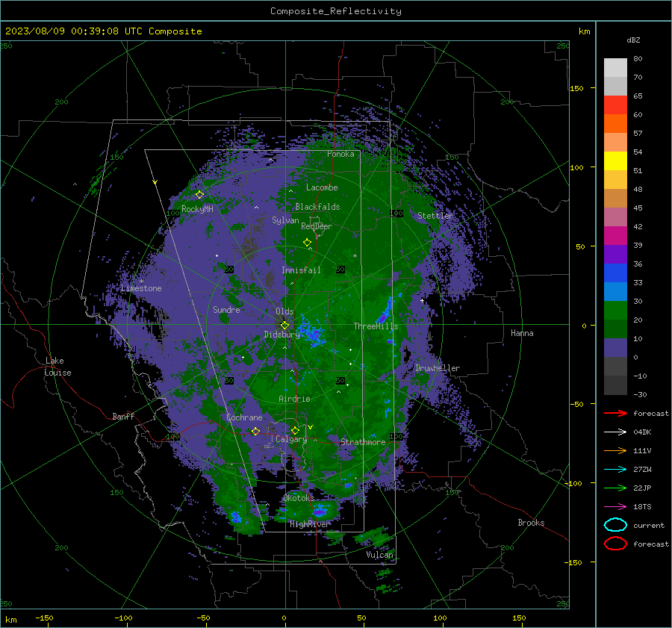Click the 10 dBZ slate-purple swatch

point(615,348)
